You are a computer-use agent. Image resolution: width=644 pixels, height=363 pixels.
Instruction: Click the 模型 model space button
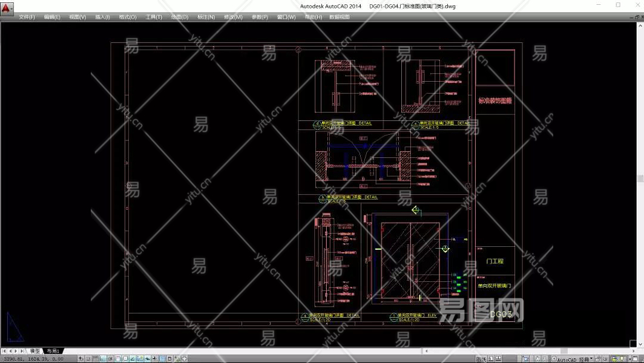(481, 359)
